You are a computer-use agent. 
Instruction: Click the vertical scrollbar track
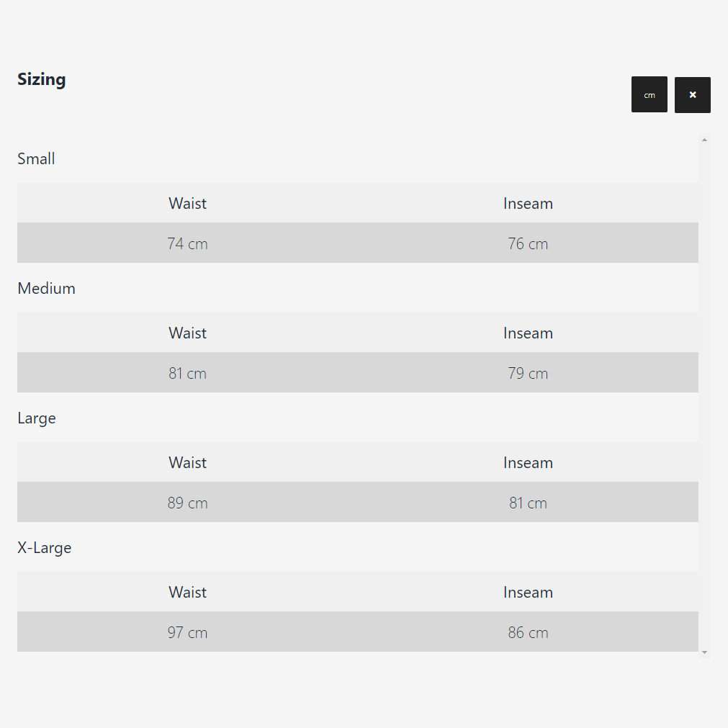704,396
